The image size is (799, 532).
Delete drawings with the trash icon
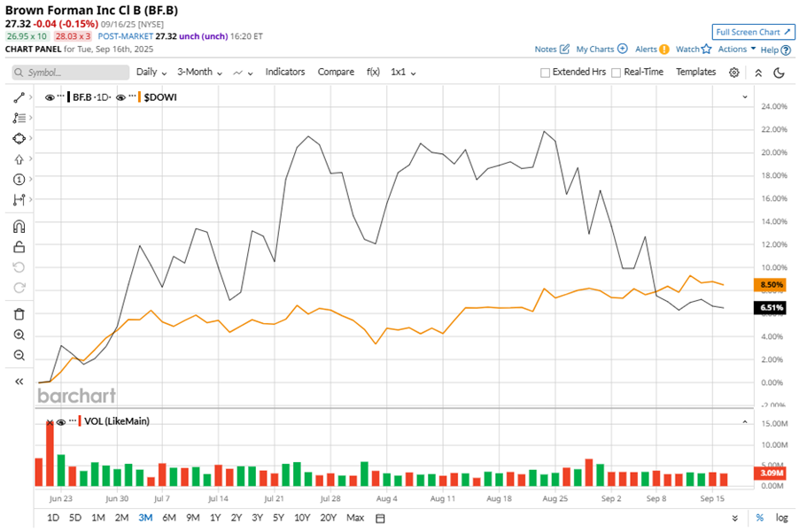19,314
